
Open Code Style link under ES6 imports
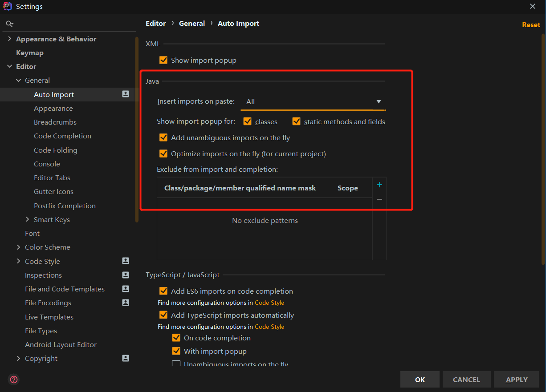click(x=269, y=303)
